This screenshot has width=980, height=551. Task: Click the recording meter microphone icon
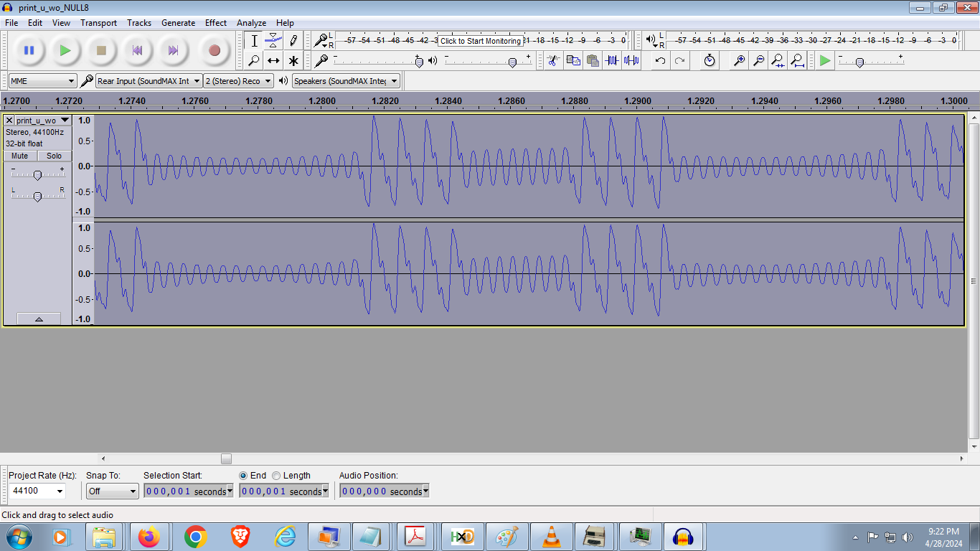tap(321, 40)
